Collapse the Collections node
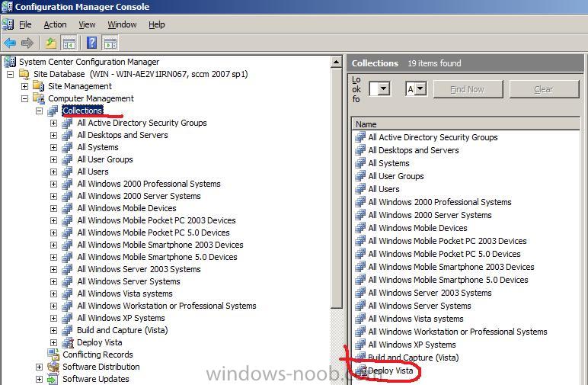Image resolution: width=588 pixels, height=385 pixels. coord(39,111)
